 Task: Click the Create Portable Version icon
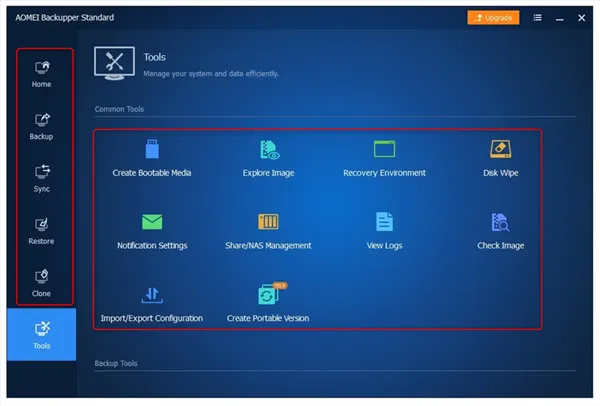[270, 295]
